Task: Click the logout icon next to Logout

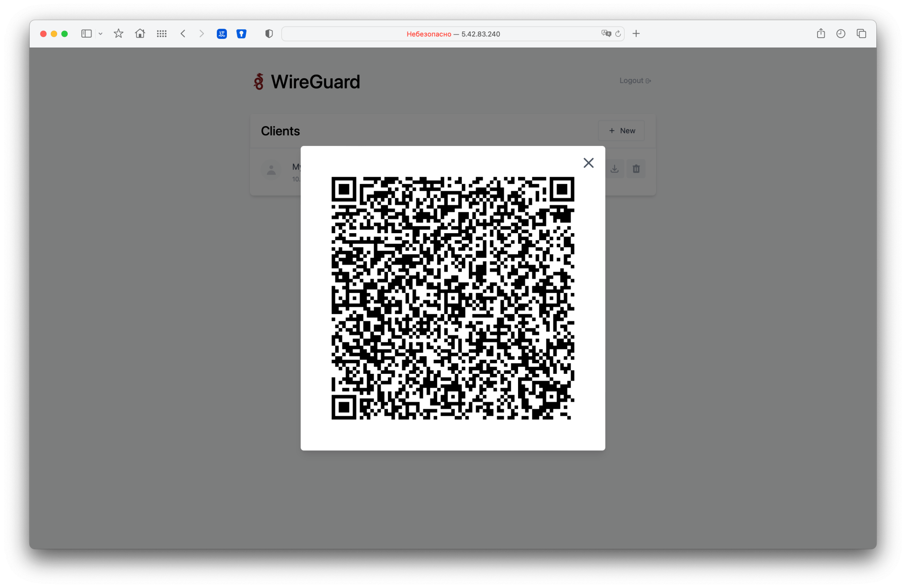Action: pos(649,80)
